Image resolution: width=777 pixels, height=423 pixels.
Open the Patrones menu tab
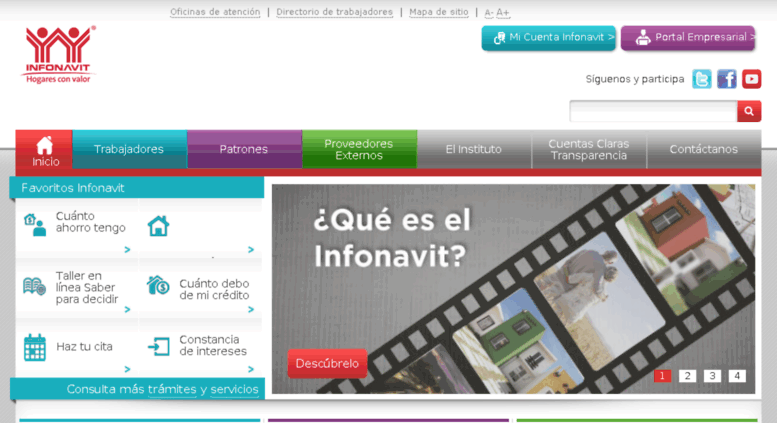(244, 149)
